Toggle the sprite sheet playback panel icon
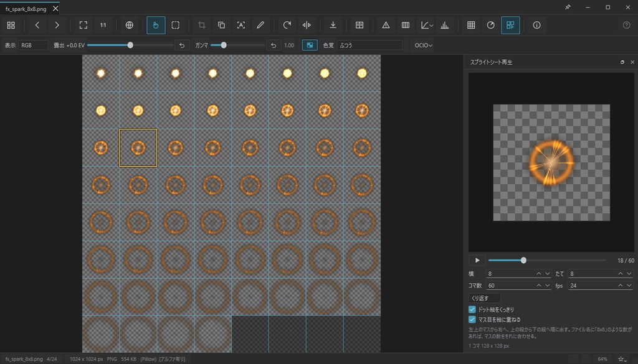The height and width of the screenshot is (364, 638). pyautogui.click(x=510, y=25)
